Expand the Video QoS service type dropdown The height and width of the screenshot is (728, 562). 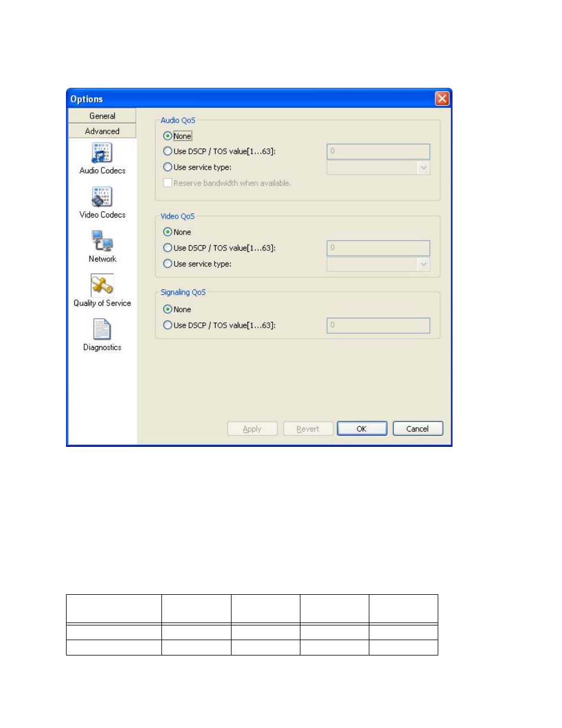424,265
